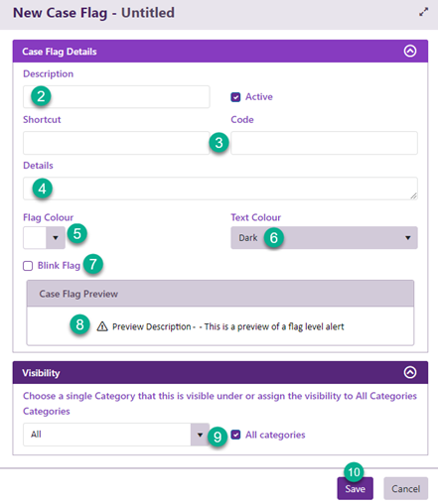Click the expand dialog arrow icon
The height and width of the screenshot is (504, 438).
pos(423,12)
